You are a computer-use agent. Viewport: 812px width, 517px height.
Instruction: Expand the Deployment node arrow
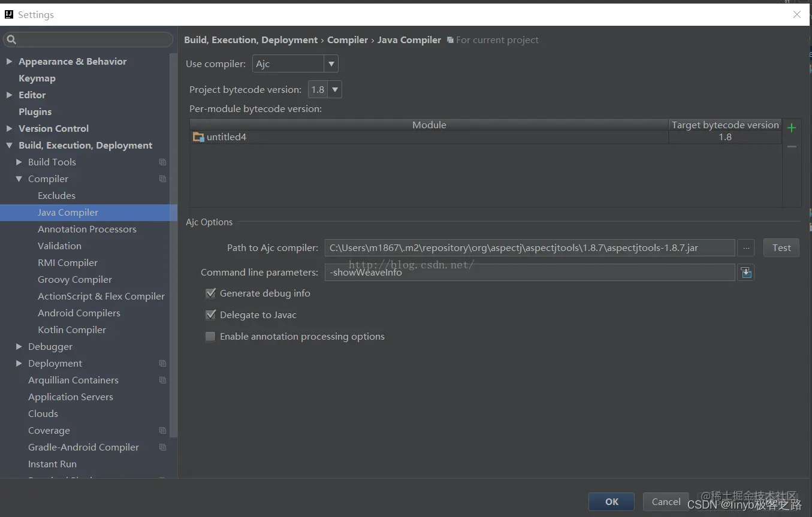tap(19, 364)
